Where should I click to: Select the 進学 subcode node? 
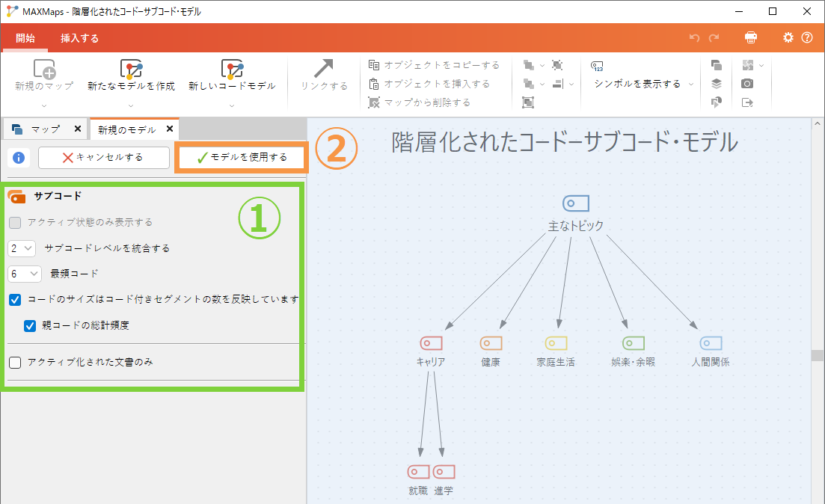point(444,472)
